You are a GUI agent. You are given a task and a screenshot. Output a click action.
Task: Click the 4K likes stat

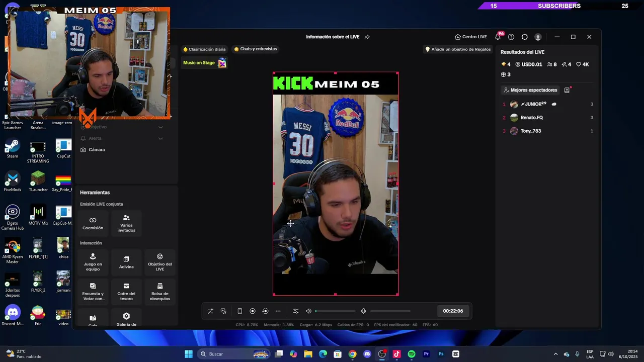[x=583, y=64]
